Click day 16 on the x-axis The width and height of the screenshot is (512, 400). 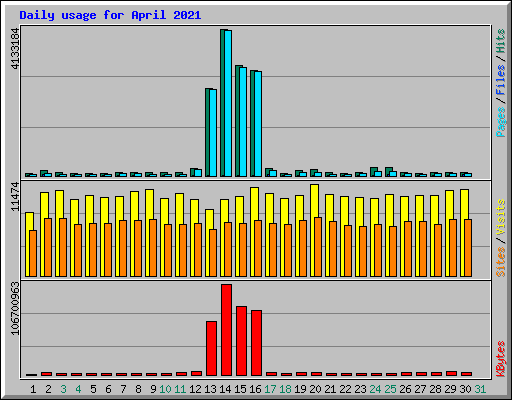point(255,389)
